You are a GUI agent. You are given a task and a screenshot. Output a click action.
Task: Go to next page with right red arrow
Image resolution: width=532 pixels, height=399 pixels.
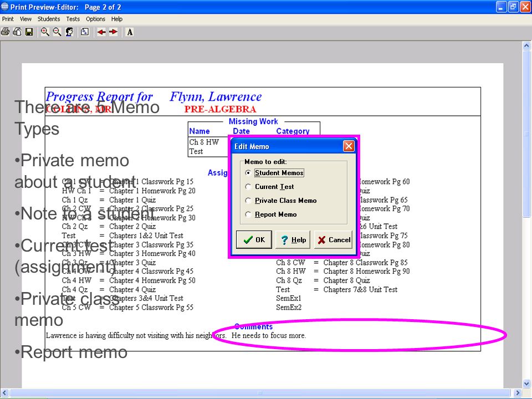point(113,32)
